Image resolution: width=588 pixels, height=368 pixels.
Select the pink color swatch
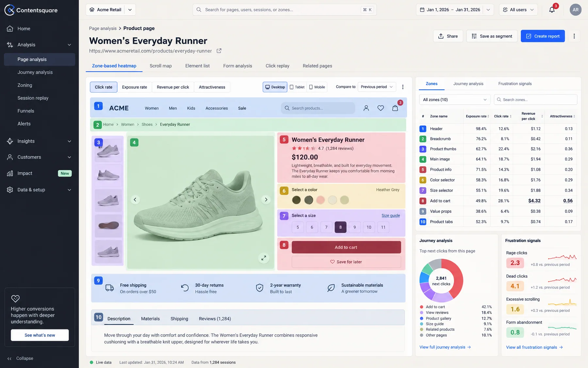[320, 200]
